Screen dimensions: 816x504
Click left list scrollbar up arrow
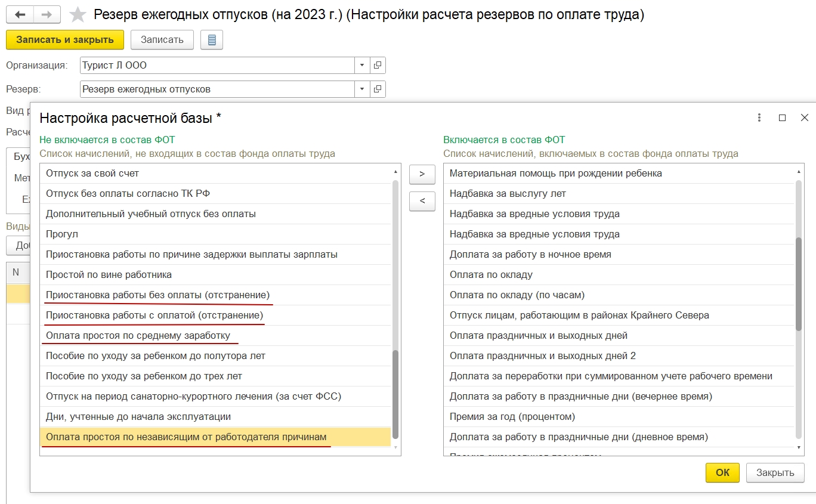point(395,172)
